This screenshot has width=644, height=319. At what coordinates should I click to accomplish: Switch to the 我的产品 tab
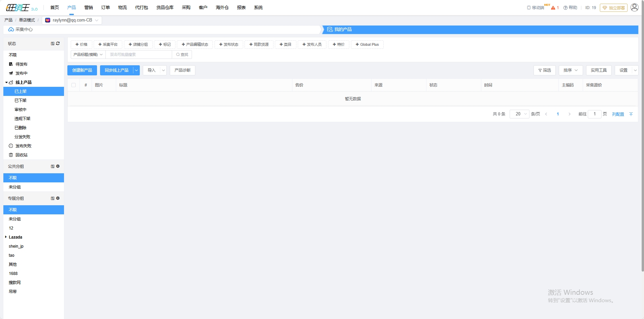343,30
